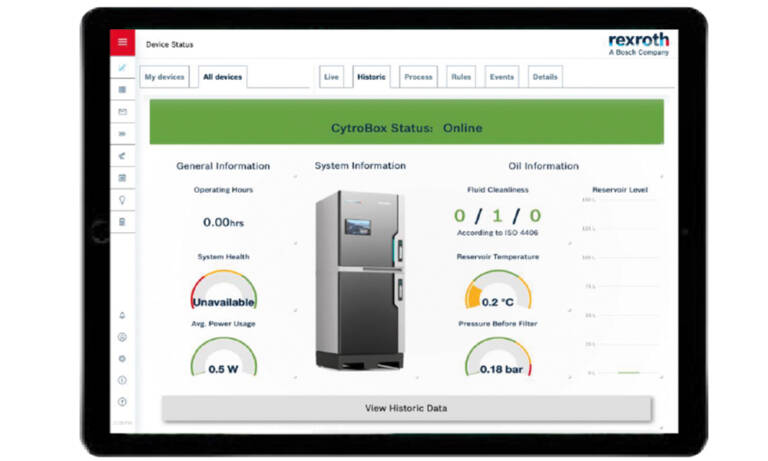Go to the Rules tab

(461, 77)
